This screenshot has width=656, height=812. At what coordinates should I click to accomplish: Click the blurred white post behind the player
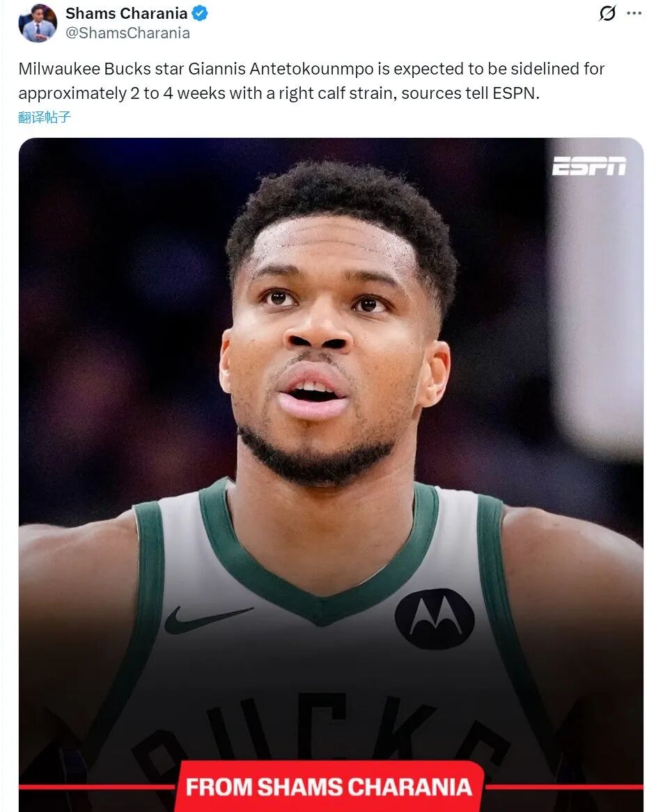595,300
